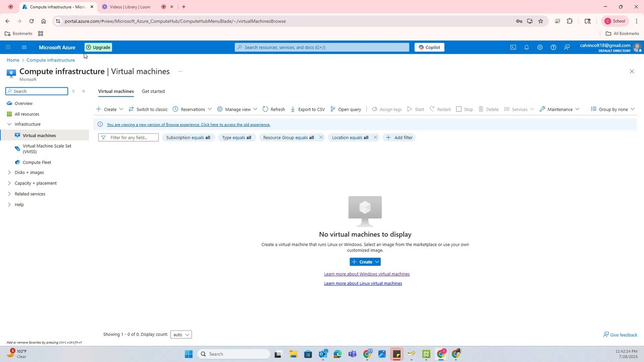Image resolution: width=644 pixels, height=362 pixels.
Task: Click the Copilot button
Action: pyautogui.click(x=429, y=47)
